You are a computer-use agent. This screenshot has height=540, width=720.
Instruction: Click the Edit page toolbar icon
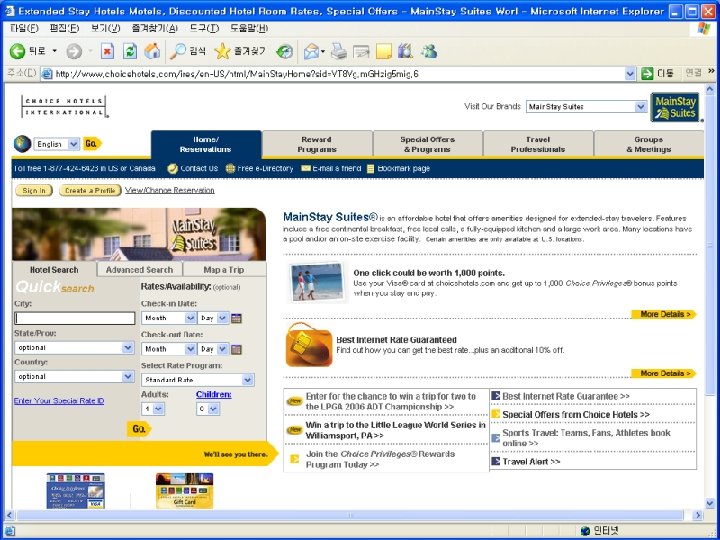(361, 51)
